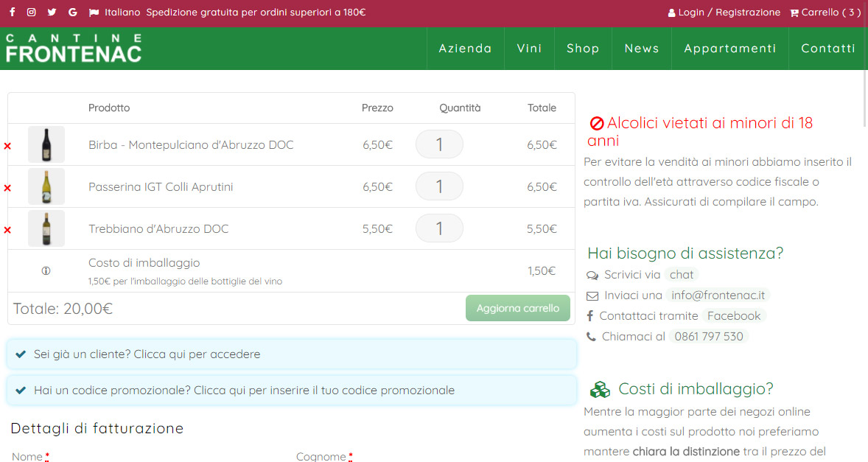Open the Instagram social icon in top bar
The width and height of the screenshot is (868, 462).
(32, 13)
